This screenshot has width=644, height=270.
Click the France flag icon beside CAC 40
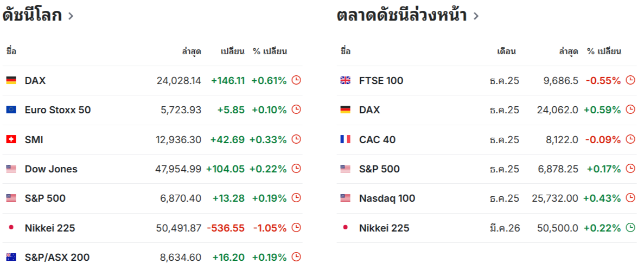pyautogui.click(x=345, y=140)
